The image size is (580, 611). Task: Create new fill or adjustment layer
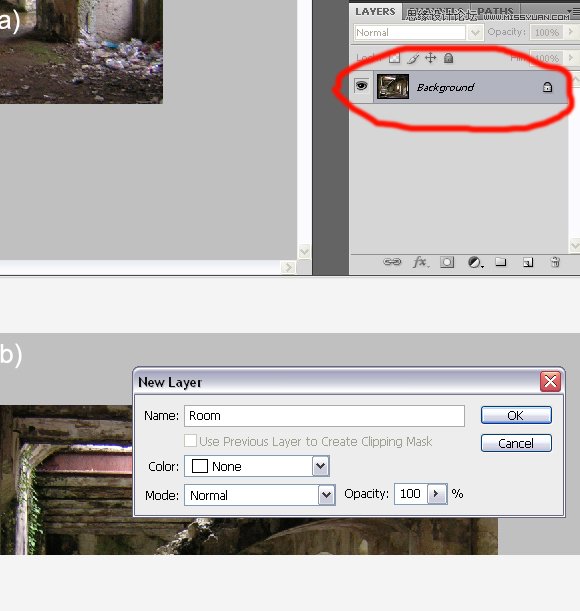coord(475,262)
